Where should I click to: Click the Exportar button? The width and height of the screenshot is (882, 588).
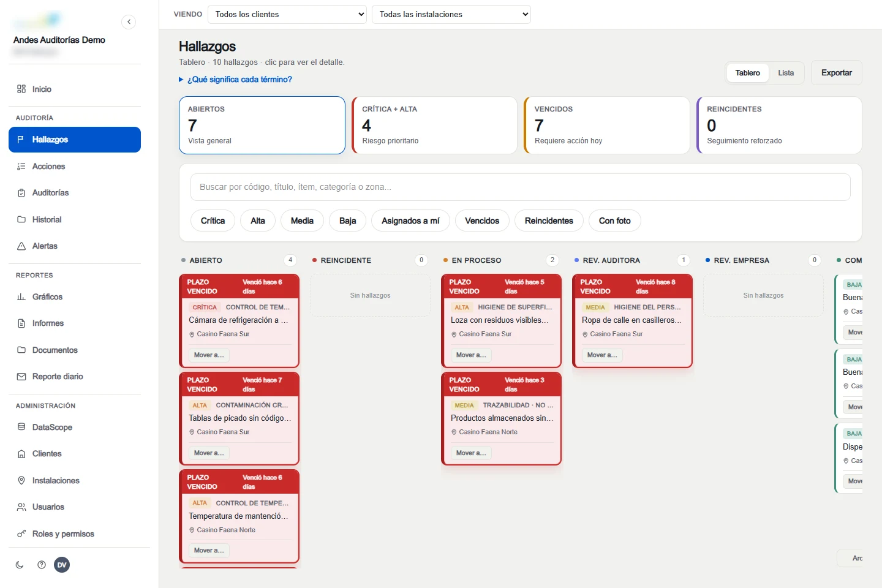coord(836,72)
